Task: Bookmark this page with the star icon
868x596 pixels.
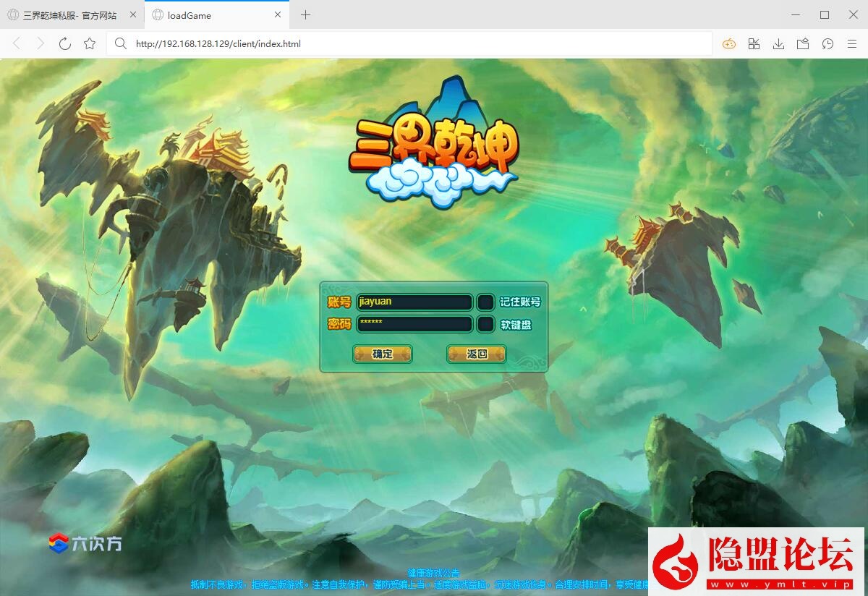Action: click(90, 44)
